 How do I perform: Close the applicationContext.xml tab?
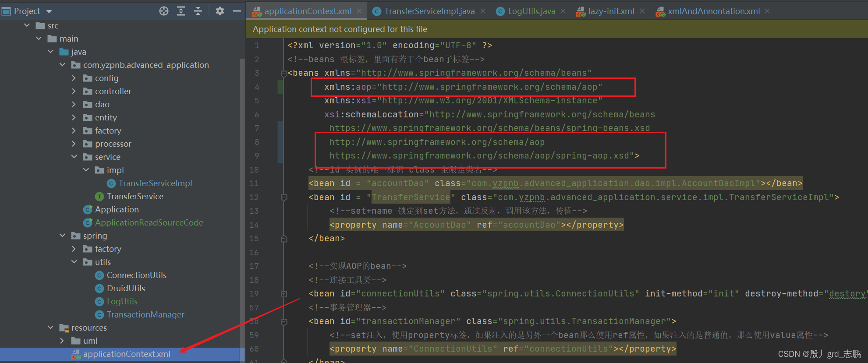tap(359, 11)
